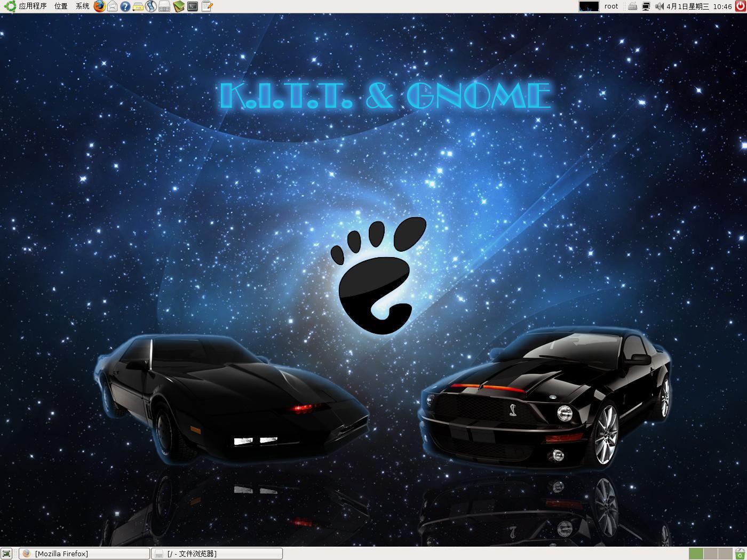Show the desktop using bottom-left icon
The width and height of the screenshot is (747, 560).
[x=6, y=554]
